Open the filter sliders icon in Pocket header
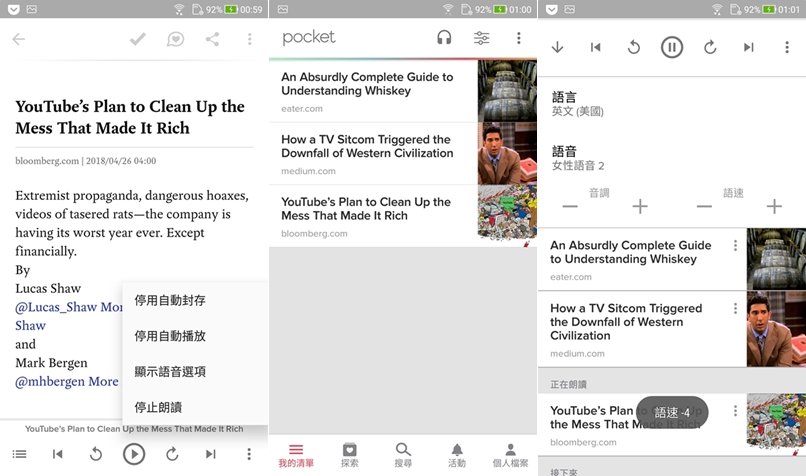This screenshot has width=806, height=476. (x=481, y=38)
